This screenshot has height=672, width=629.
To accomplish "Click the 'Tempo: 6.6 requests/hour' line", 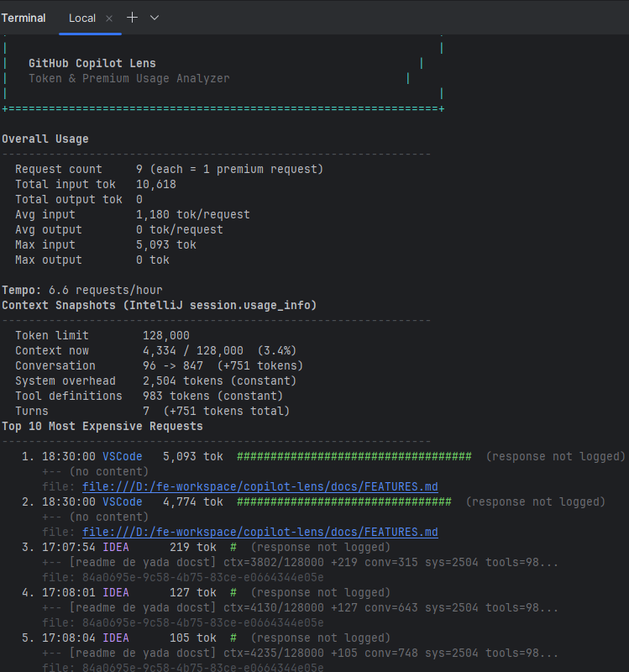I will (82, 290).
